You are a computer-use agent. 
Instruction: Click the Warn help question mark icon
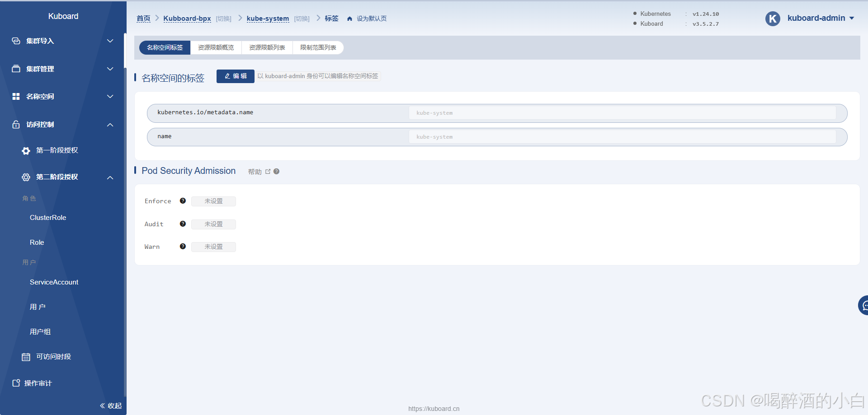click(x=183, y=247)
